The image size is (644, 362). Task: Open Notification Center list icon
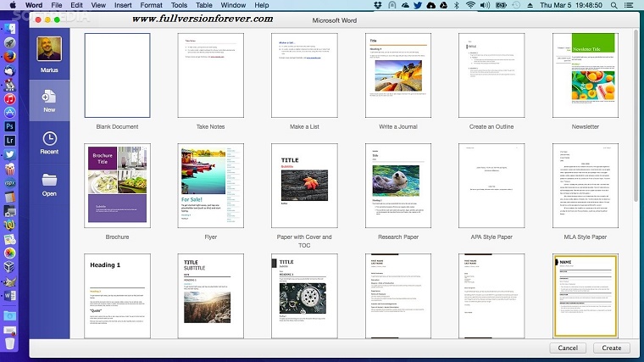(x=629, y=5)
